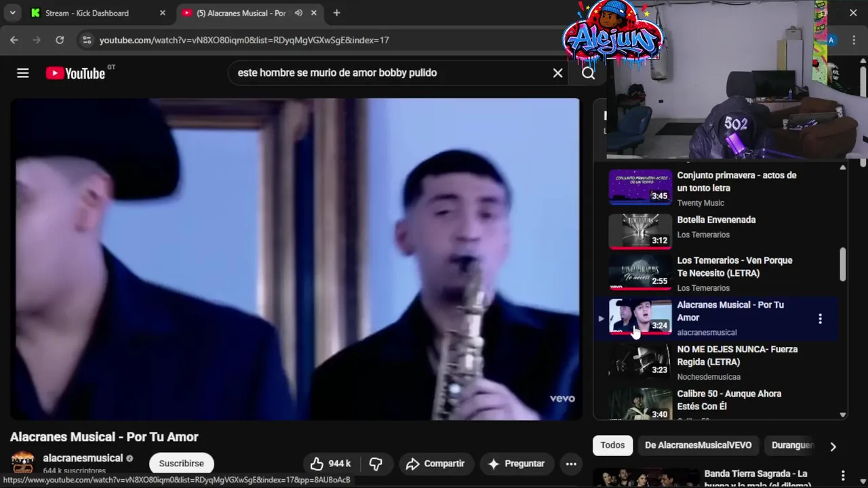This screenshot has height=488, width=868.
Task: Open the YouTube hamburger guide menu
Action: pyautogui.click(x=22, y=73)
